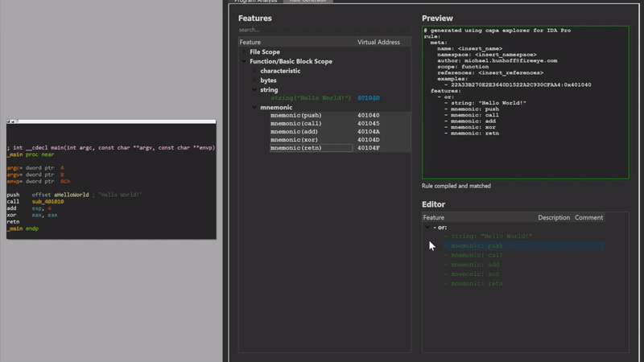This screenshot has width=644, height=362.
Task: Click the address 40104A cell
Action: 369,132
